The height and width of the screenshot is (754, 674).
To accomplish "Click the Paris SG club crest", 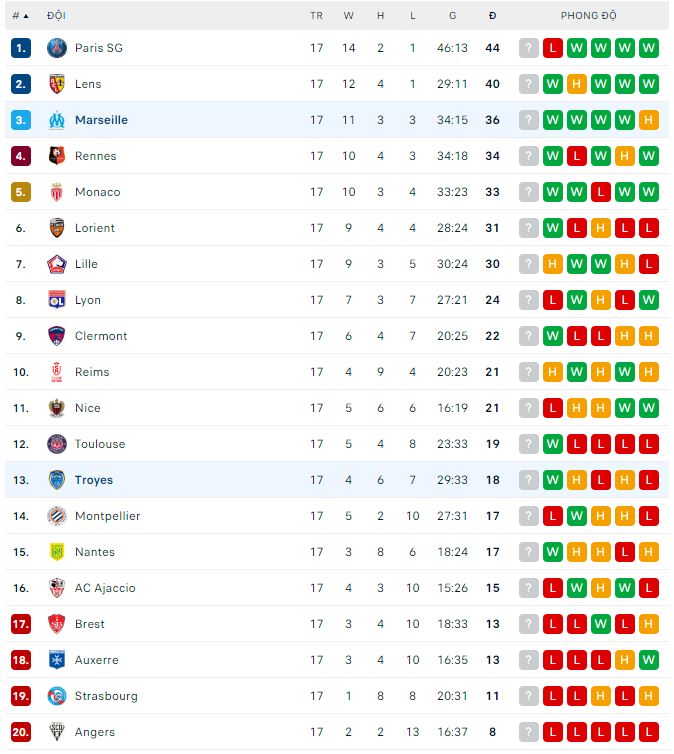I will [x=57, y=48].
